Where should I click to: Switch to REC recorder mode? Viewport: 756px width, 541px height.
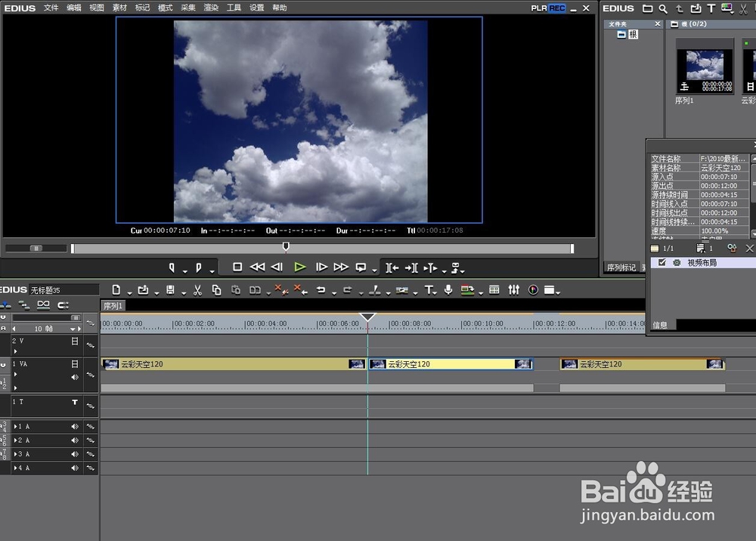pyautogui.click(x=557, y=8)
